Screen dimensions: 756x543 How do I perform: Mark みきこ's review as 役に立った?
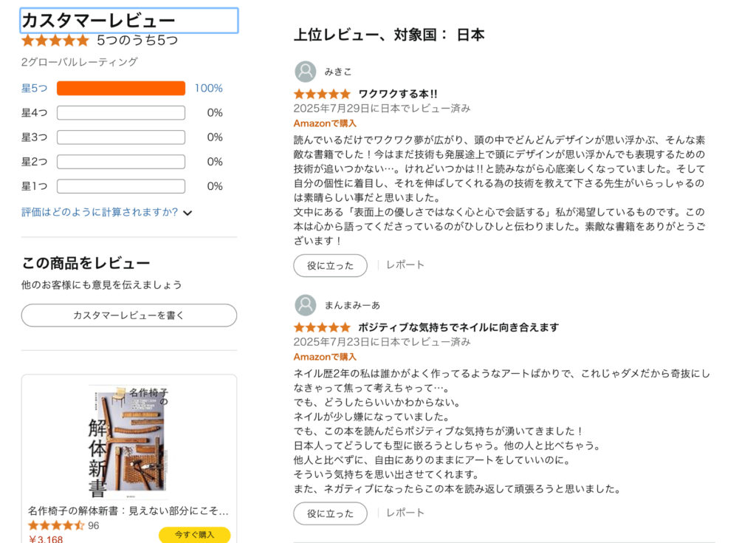point(330,265)
